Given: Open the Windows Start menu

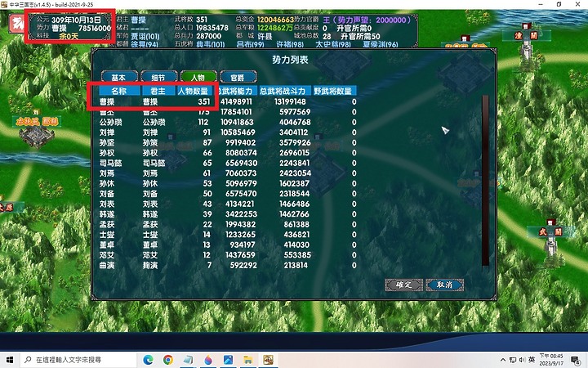Looking at the screenshot, I should [x=9, y=360].
